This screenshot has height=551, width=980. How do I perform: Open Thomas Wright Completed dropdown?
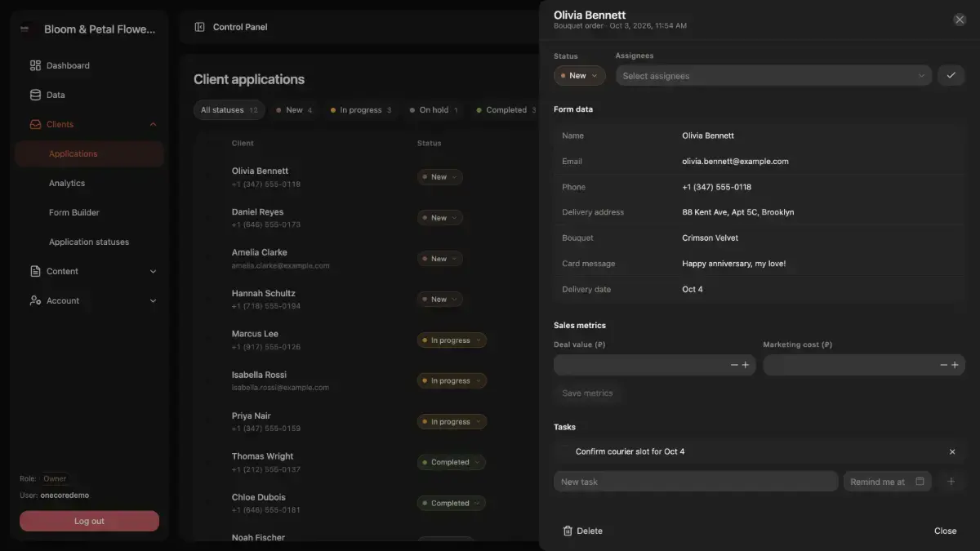click(452, 462)
